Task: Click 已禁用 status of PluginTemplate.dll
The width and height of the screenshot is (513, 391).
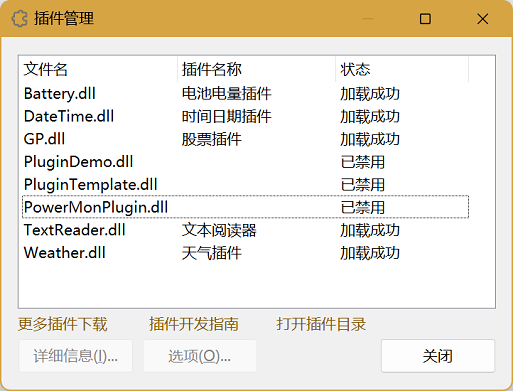Action: (x=363, y=184)
